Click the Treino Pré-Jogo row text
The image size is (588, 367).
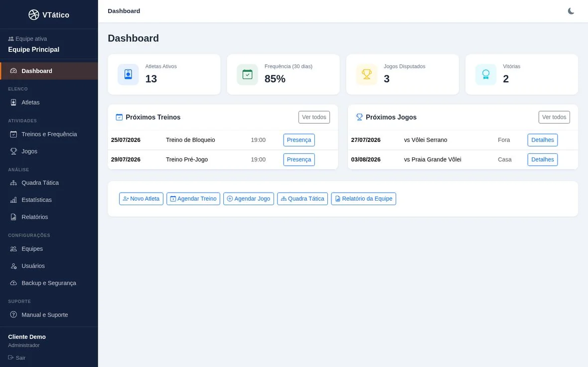coord(187,159)
